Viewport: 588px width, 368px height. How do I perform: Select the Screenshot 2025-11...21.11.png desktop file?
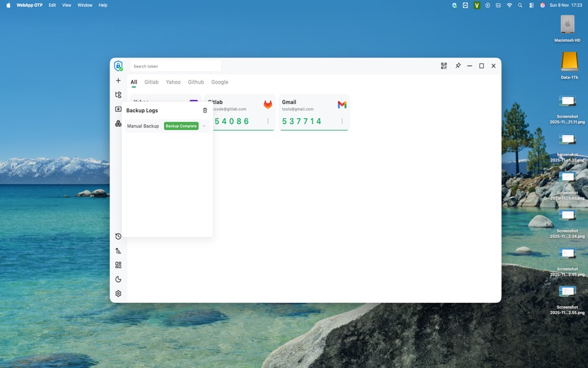point(568,109)
